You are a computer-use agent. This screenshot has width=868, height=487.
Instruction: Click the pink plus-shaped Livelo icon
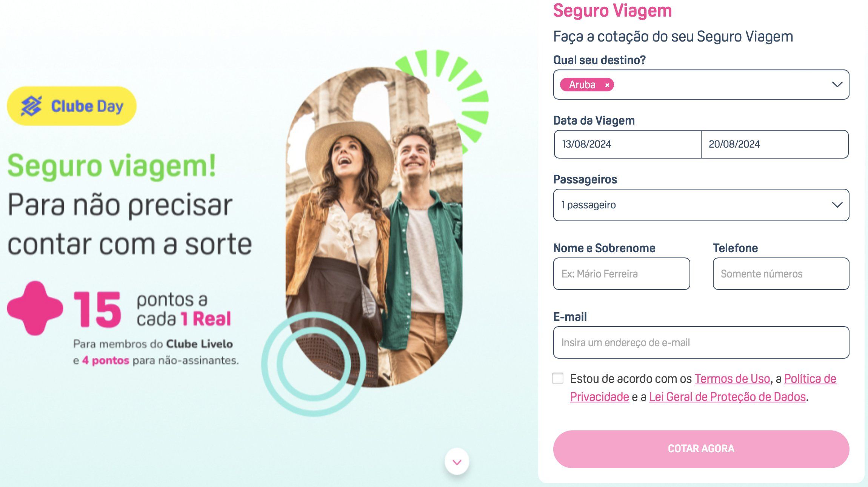35,308
